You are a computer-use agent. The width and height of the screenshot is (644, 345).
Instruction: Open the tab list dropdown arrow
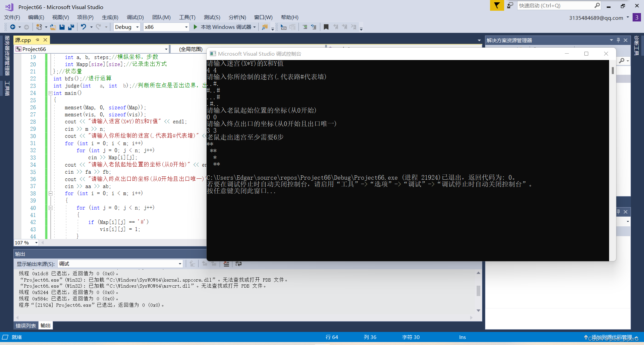[x=479, y=40]
